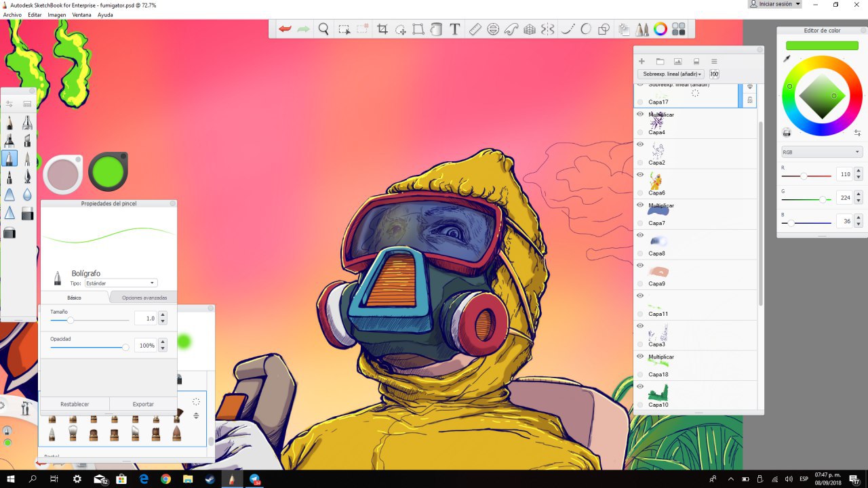Hide the Capa9 layer
868x488 pixels.
639,265
